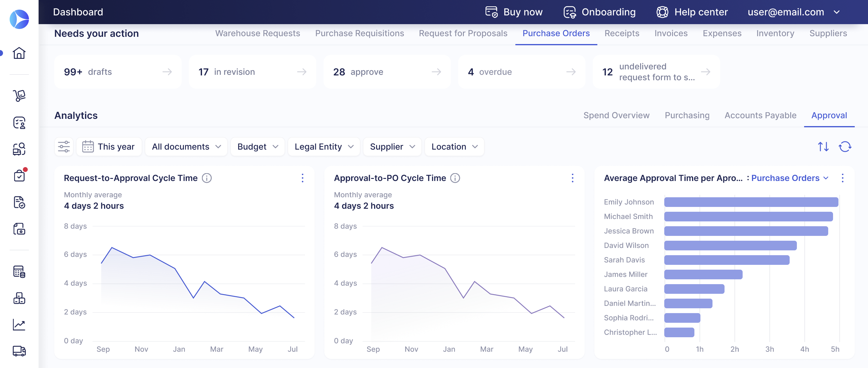The image size is (868, 368).
Task: Open the 4 overdue card
Action: (x=521, y=72)
